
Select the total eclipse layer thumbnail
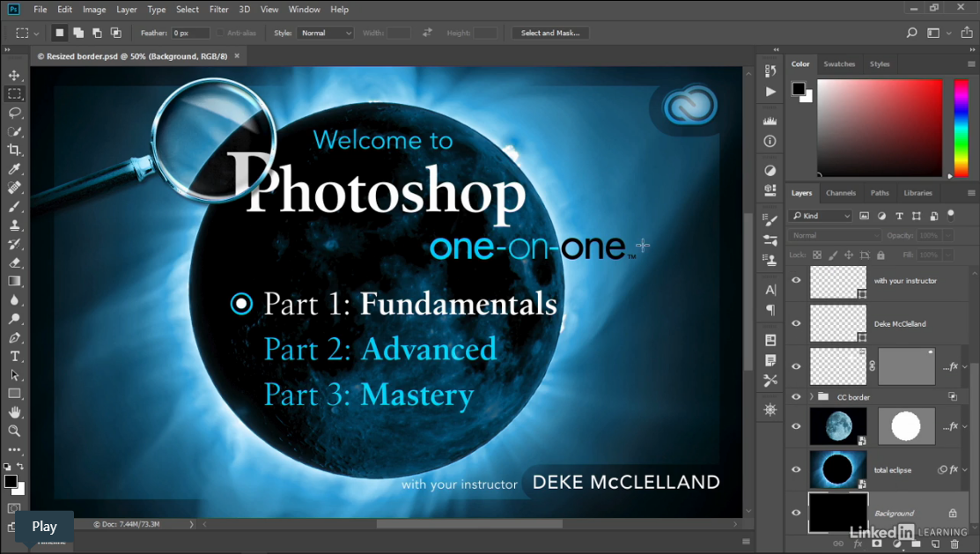(838, 469)
